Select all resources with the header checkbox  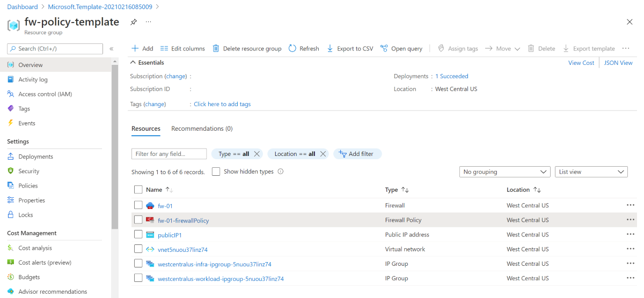click(x=138, y=190)
